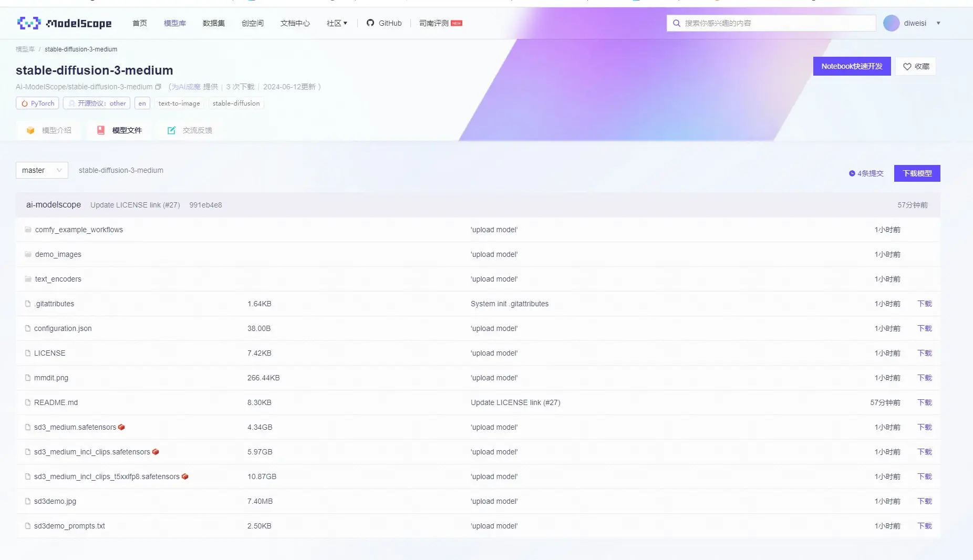This screenshot has width=973, height=560.
Task: Switch to the 模型介绍 tab
Action: point(49,130)
